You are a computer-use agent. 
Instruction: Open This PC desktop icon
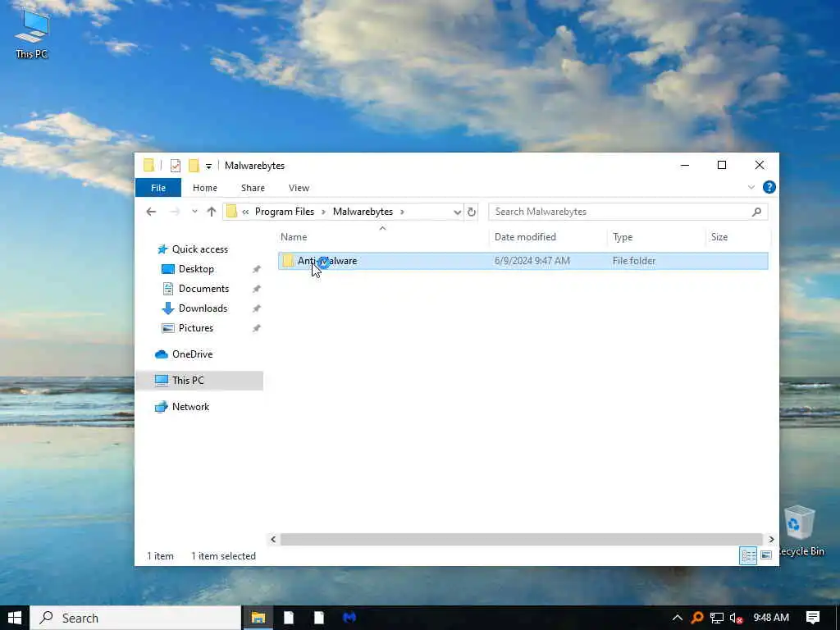pos(32,34)
